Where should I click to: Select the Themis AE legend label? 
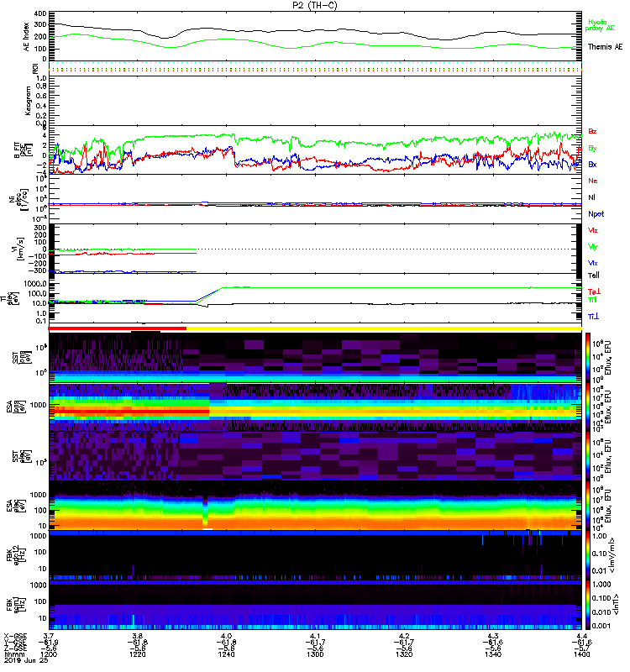605,47
